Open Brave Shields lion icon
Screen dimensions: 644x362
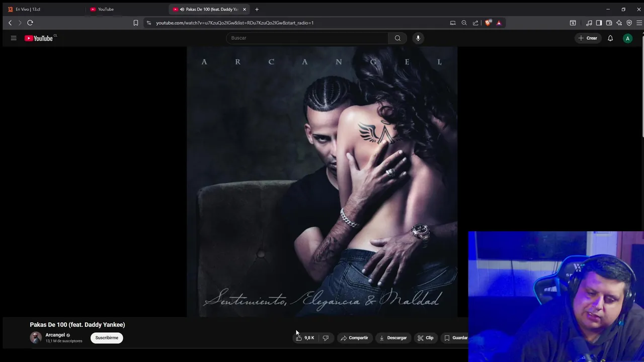[488, 23]
